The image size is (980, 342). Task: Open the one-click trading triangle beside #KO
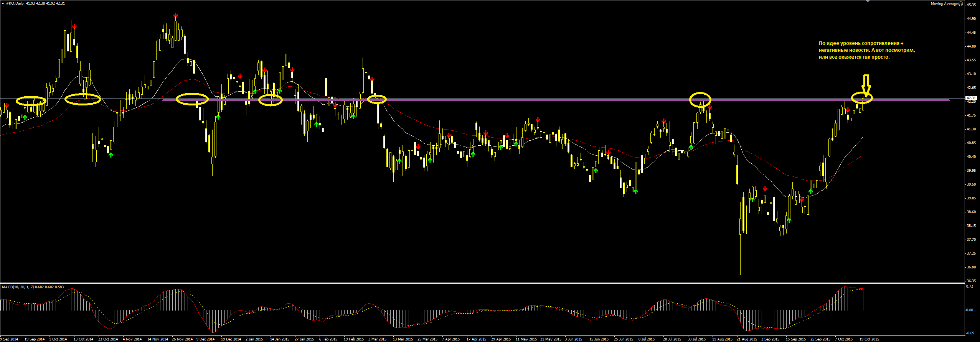(x=3, y=3)
